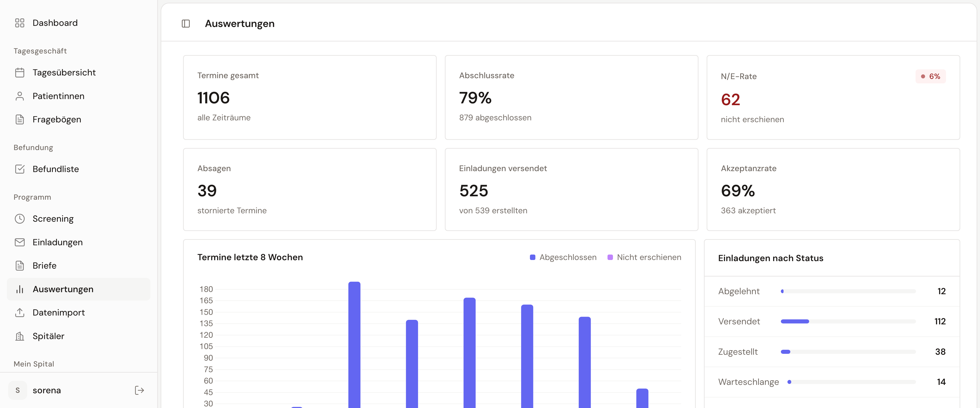Open the Patientinnen list
The height and width of the screenshot is (408, 980).
[x=78, y=96]
